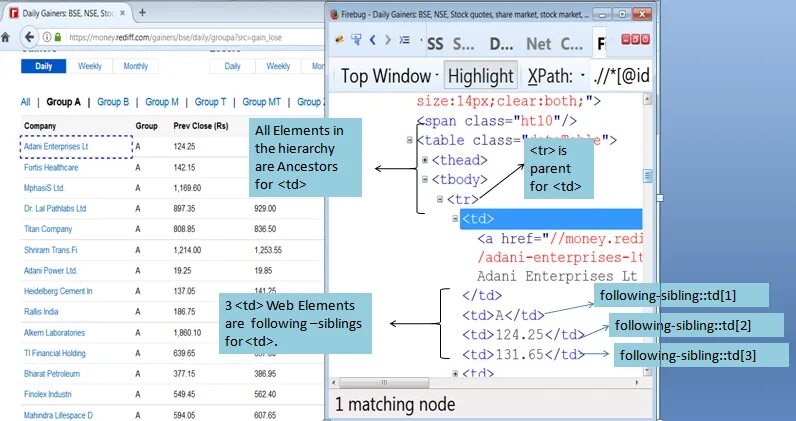Click Firebug horizontal scrollbar right arrow
The width and height of the screenshot is (796, 421).
(x=637, y=382)
